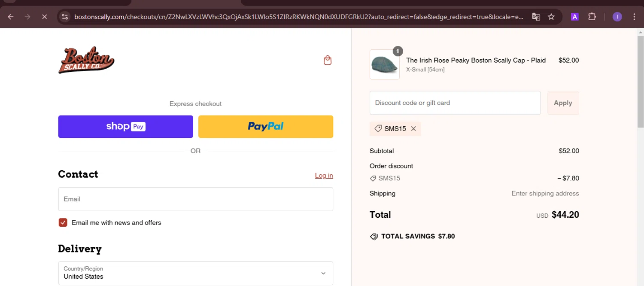Focus the Email input field
644x286 pixels.
(x=196, y=199)
